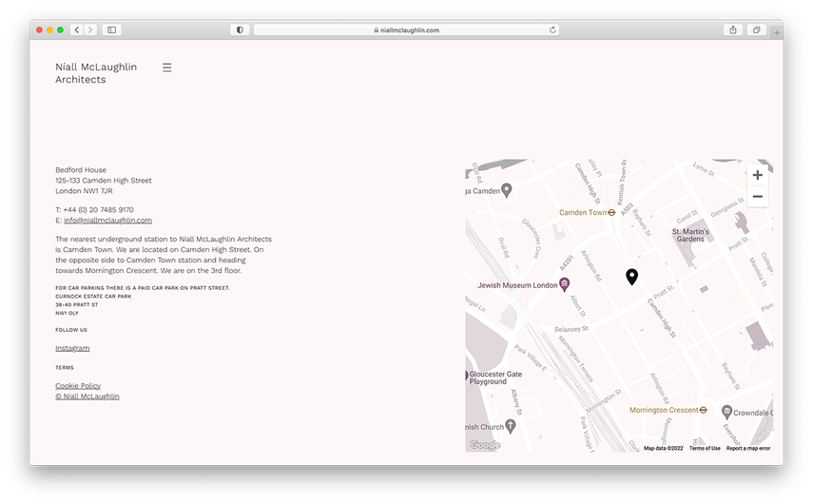813x504 pixels.
Task: Click the black location pin on map
Action: coord(631,276)
